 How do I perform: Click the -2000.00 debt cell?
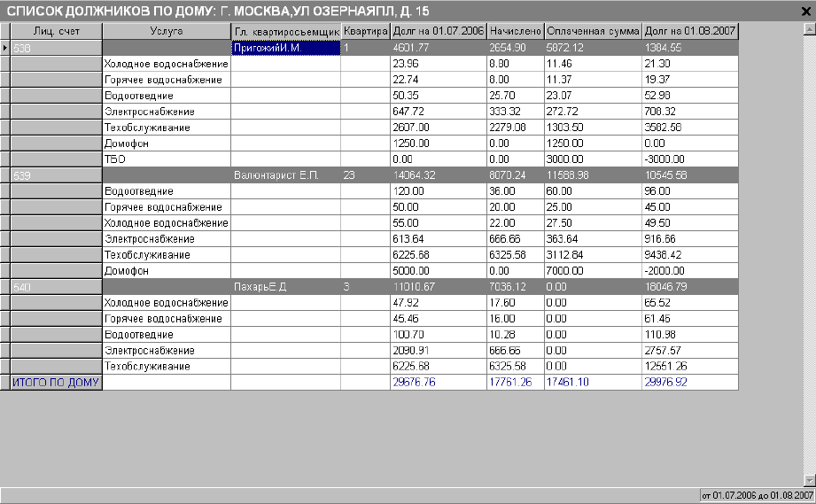point(690,270)
